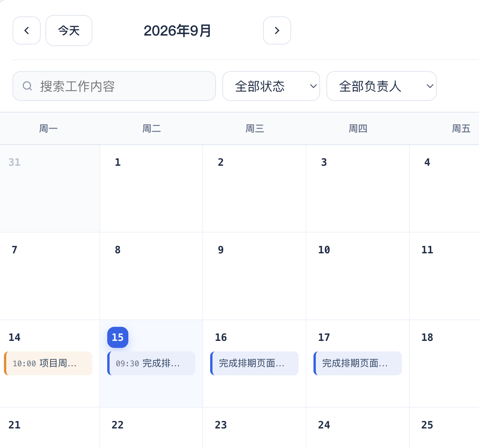
Task: Select date 17 in the calendar
Action: (324, 337)
